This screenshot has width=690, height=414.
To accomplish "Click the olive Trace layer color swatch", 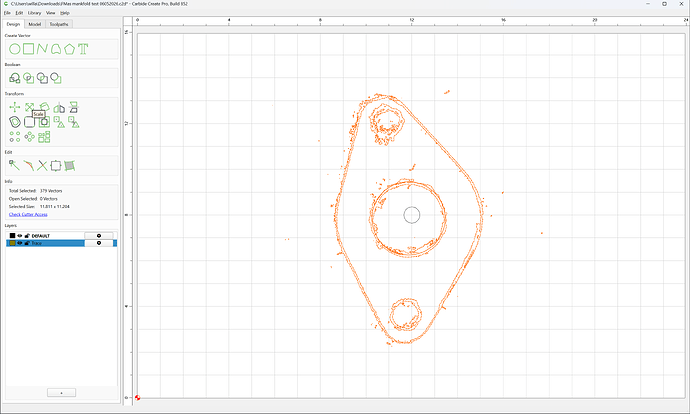I will pyautogui.click(x=12, y=243).
